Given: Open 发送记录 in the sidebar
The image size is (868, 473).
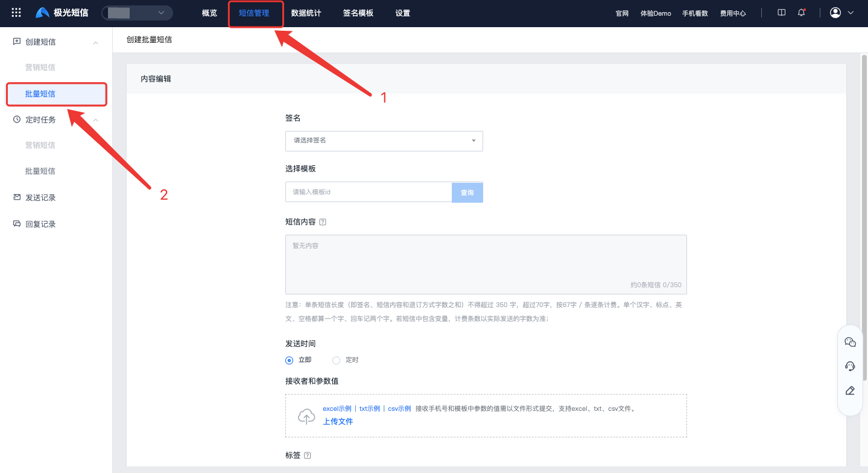Looking at the screenshot, I should (40, 198).
